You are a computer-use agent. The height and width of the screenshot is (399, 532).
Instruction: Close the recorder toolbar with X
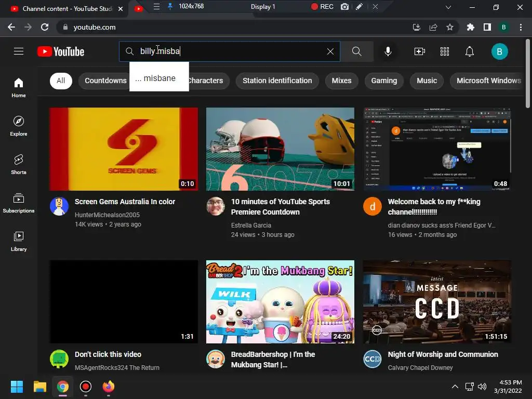point(375,6)
